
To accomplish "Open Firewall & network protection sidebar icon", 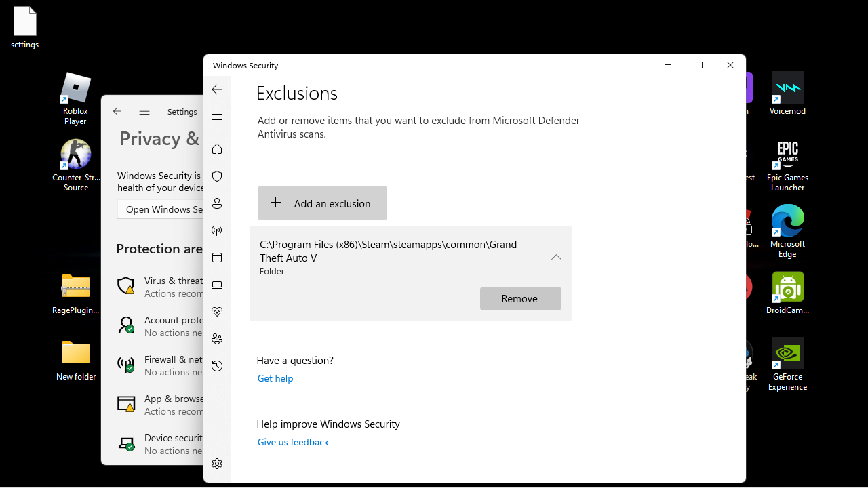I will (x=217, y=230).
